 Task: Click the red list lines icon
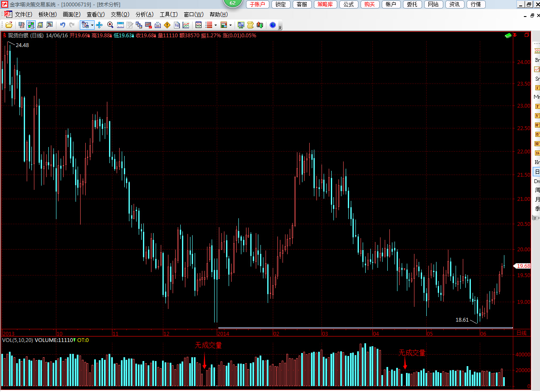tap(208, 25)
